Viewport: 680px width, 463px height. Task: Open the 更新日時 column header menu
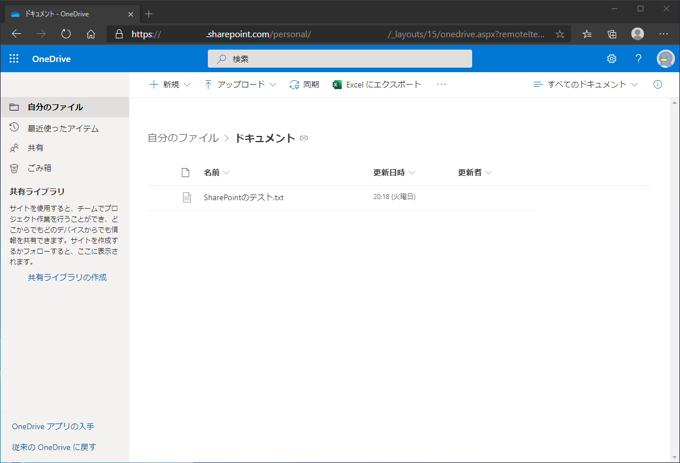tap(394, 173)
